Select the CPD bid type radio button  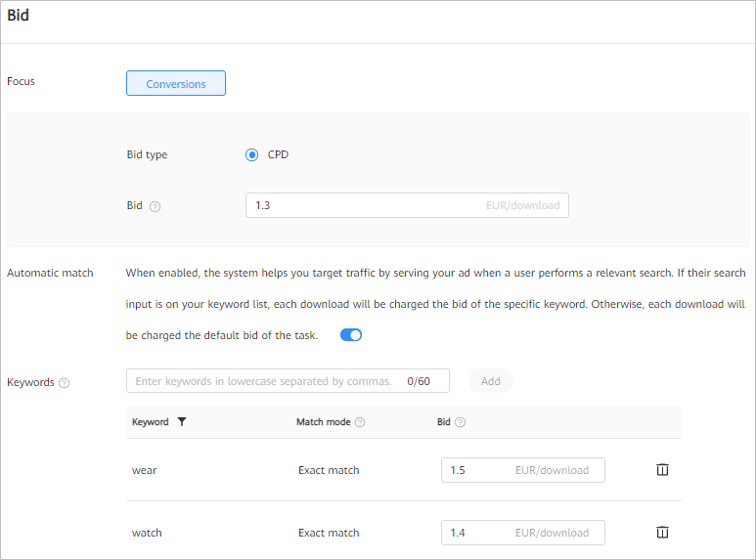click(252, 154)
